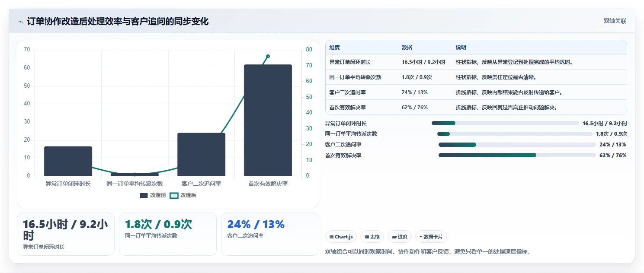Viewport: 644px width, 273px height.
Task: Click the footnote starting 双轴组合可以同时观察时间
Action: pyautogui.click(x=427, y=251)
